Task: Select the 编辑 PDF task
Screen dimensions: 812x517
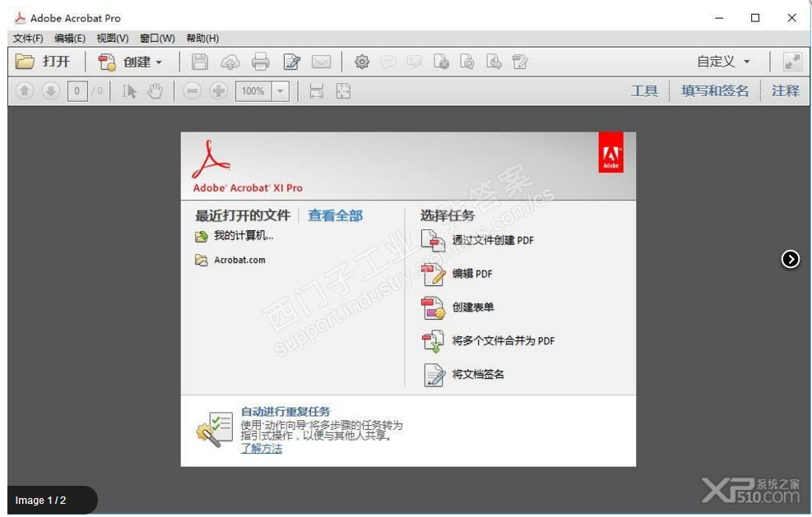Action: coord(457,275)
